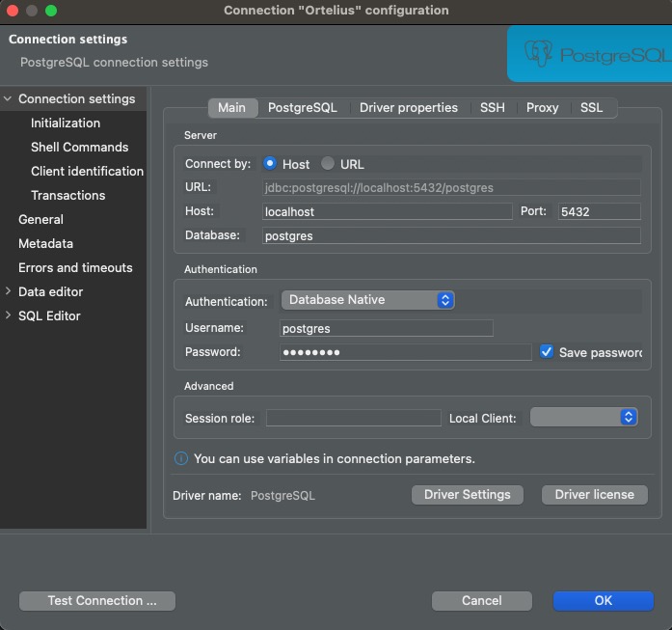672x630 pixels.
Task: Open the Authentication dropdown
Action: tap(367, 300)
